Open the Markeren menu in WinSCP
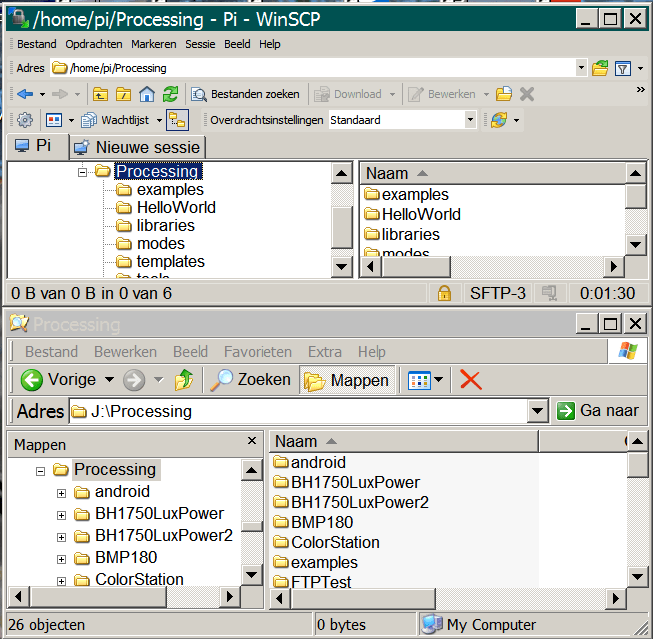This screenshot has height=639, width=653. 154,44
